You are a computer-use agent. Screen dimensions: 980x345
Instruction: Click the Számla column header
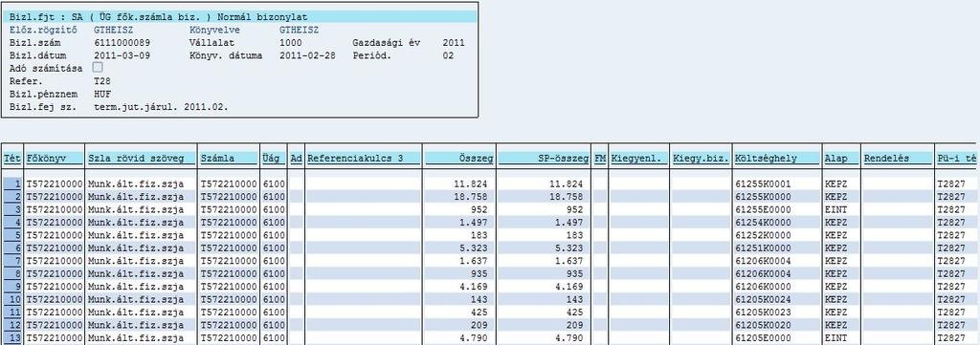coord(229,159)
